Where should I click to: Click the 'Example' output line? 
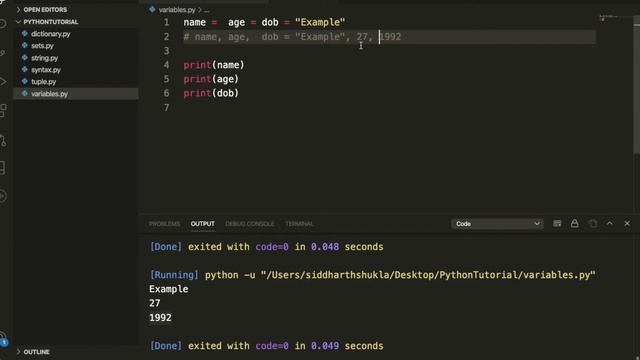click(x=169, y=289)
